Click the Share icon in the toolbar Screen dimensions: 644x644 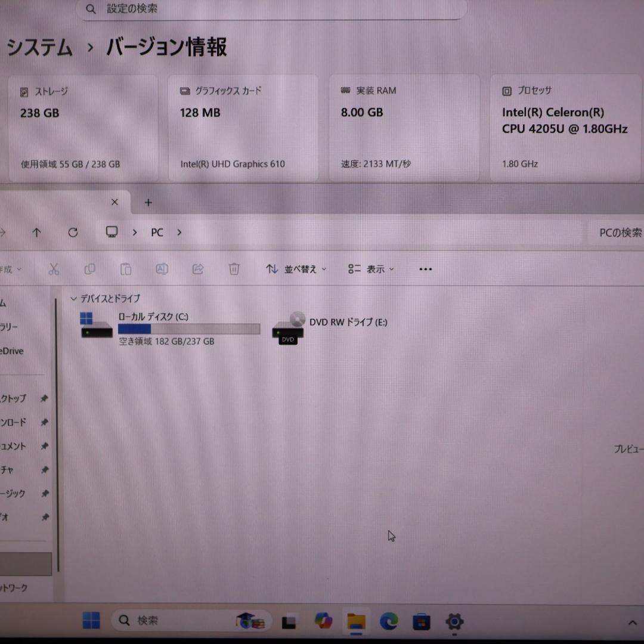(198, 269)
